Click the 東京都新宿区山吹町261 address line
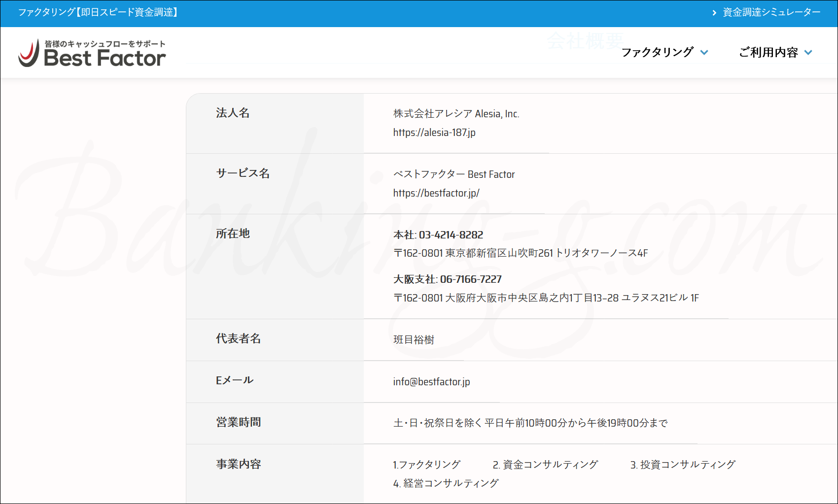Image resolution: width=838 pixels, height=504 pixels. [521, 253]
